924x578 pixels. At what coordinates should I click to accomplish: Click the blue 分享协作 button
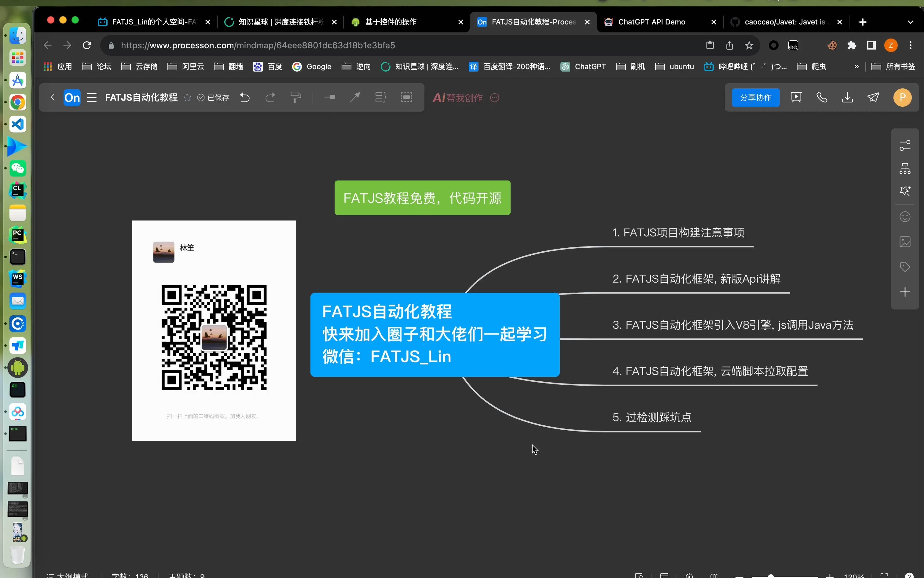[x=756, y=98]
